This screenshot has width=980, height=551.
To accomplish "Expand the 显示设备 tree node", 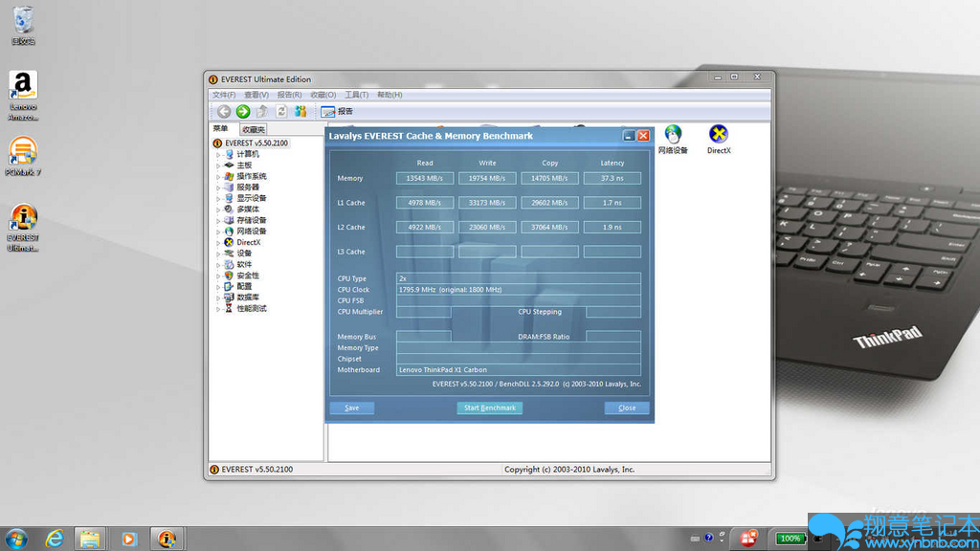I will tap(218, 199).
